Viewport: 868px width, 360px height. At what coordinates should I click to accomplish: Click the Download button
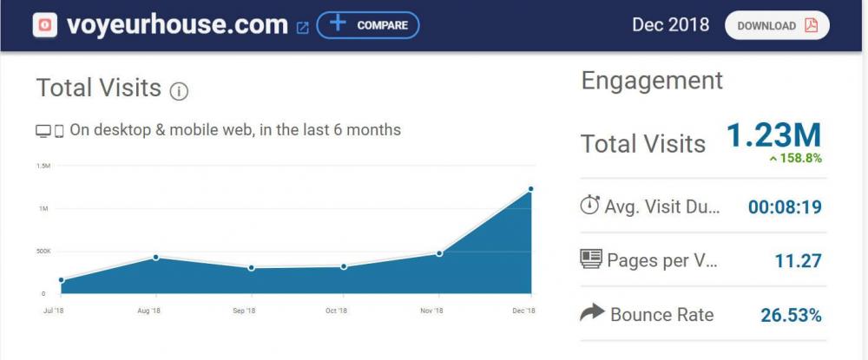click(777, 25)
